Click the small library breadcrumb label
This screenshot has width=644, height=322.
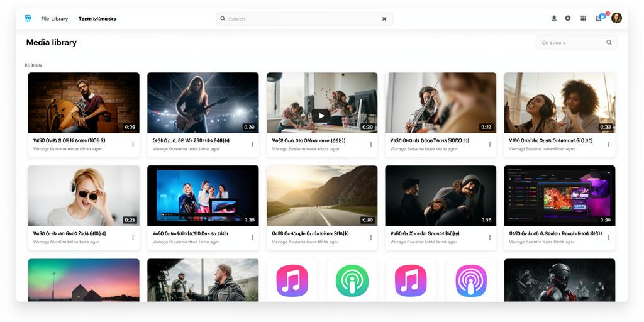pos(33,65)
